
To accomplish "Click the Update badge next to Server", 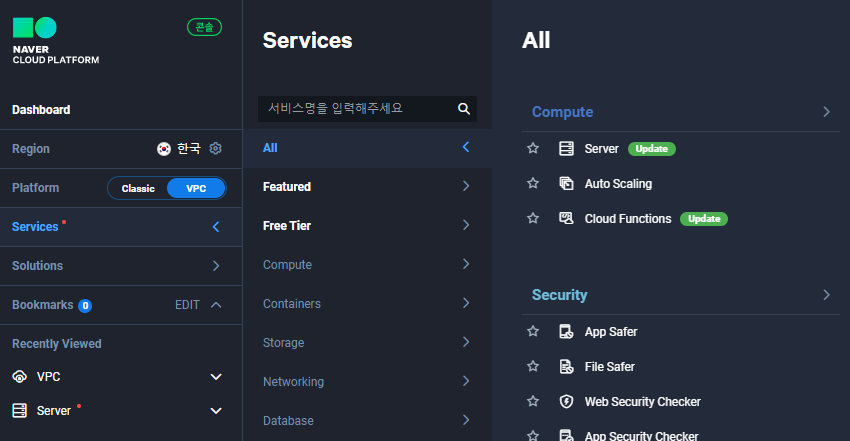I will tap(652, 148).
